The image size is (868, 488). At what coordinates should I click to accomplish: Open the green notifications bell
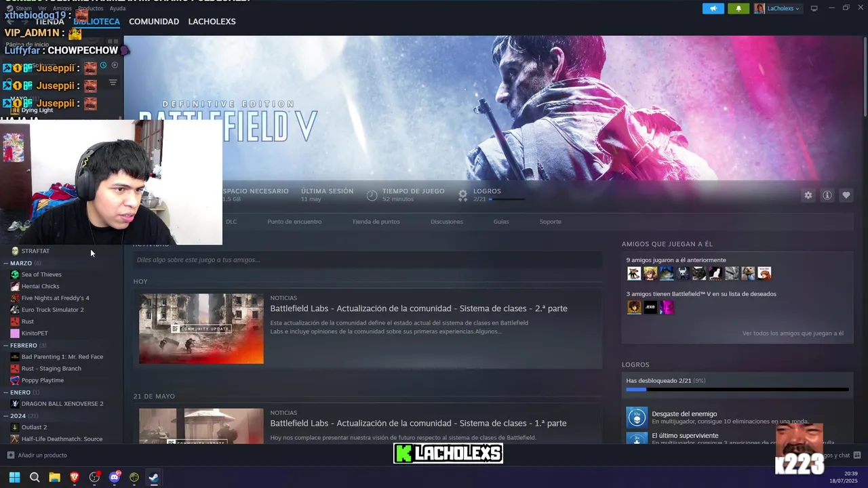pyautogui.click(x=738, y=8)
